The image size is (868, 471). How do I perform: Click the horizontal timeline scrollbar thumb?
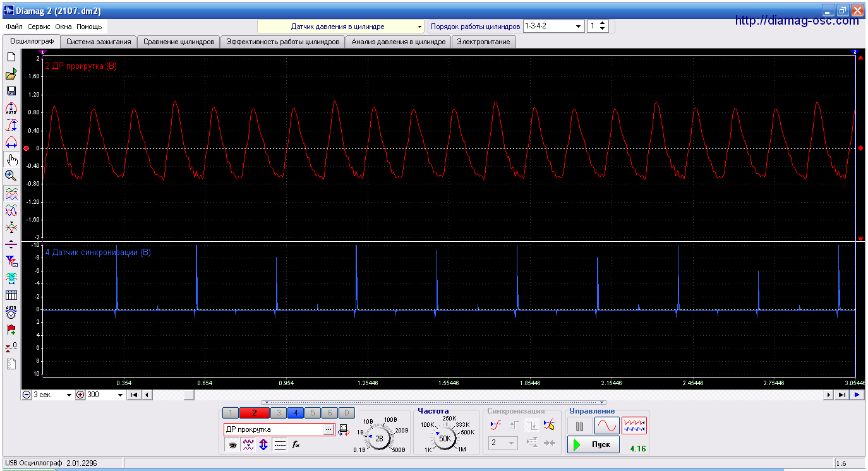click(189, 395)
